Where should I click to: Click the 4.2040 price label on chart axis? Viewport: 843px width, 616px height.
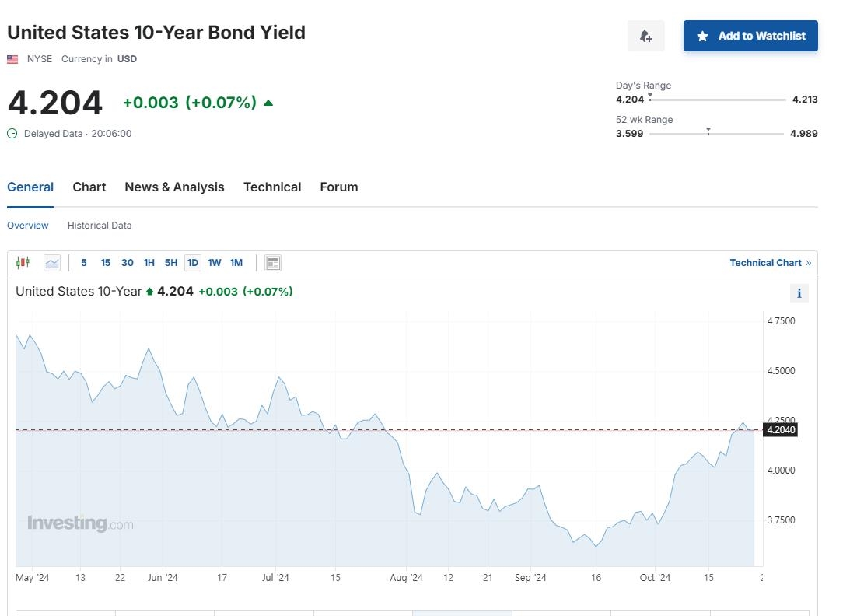click(x=781, y=430)
